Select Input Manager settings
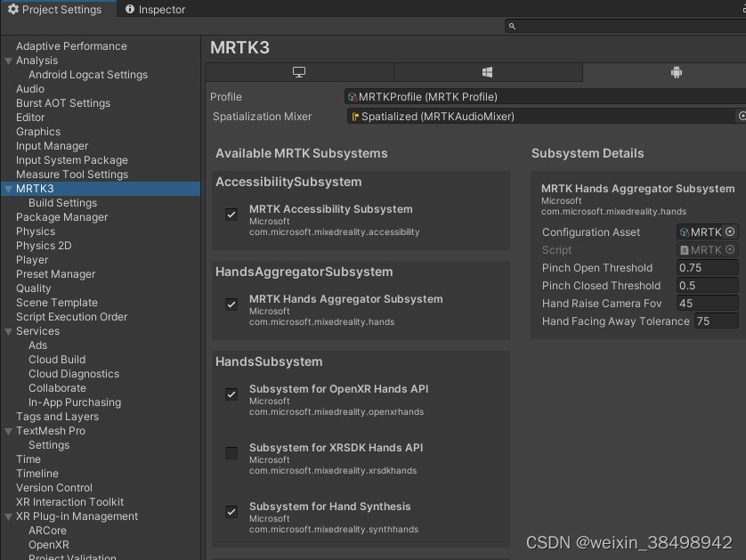 click(x=52, y=146)
